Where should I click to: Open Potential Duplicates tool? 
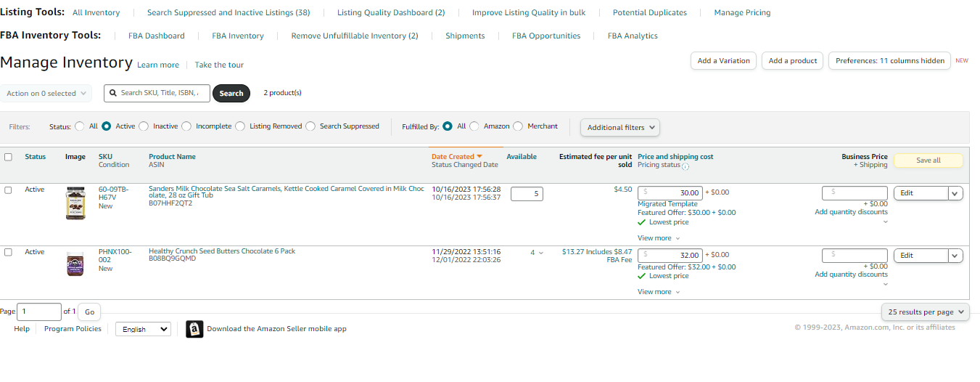(650, 13)
